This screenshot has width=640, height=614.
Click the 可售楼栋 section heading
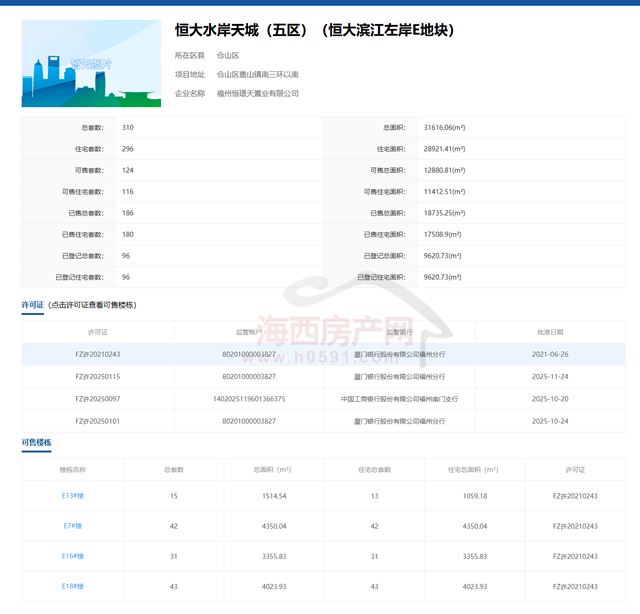[x=37, y=442]
